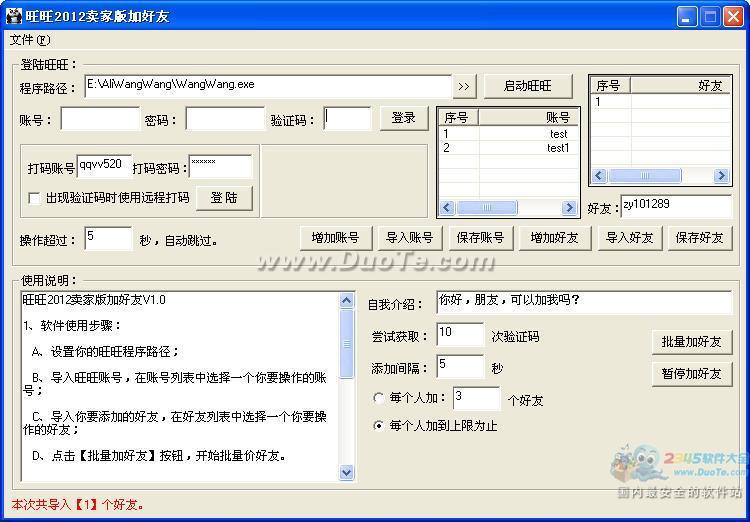Select the test1 row in account list

tap(507, 148)
